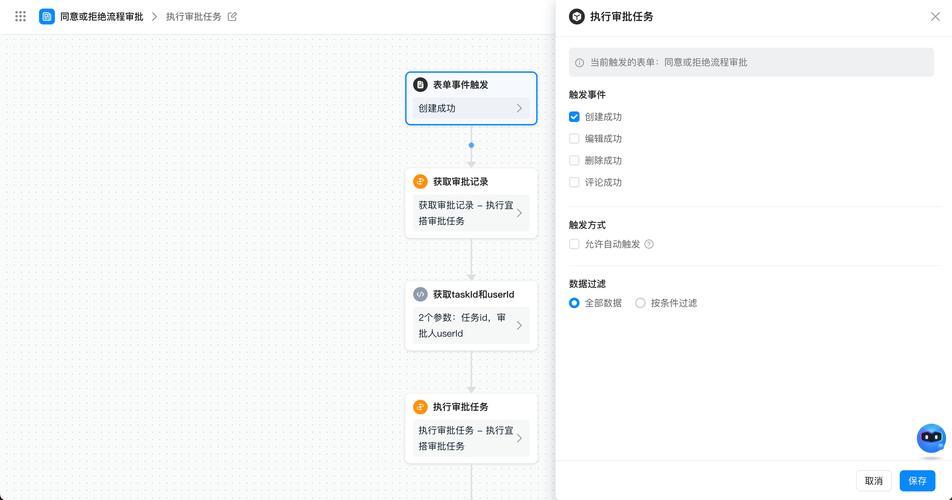Click the 触发方式 section heading
Image resolution: width=952 pixels, height=500 pixels.
587,225
